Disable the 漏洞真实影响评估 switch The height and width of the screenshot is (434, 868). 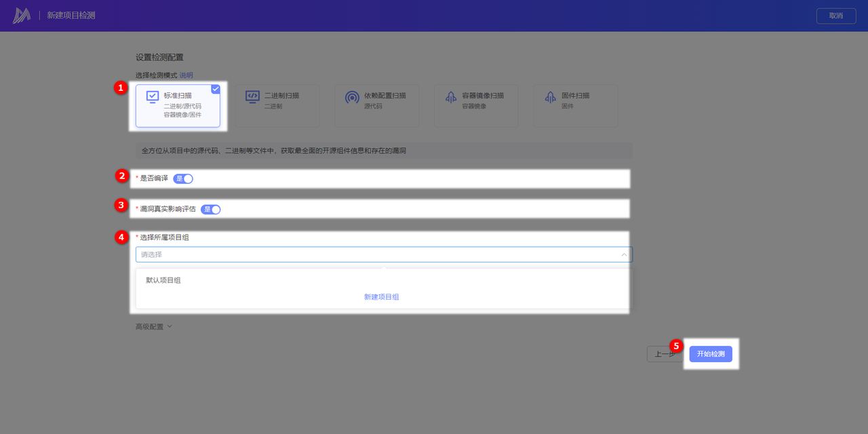(211, 210)
